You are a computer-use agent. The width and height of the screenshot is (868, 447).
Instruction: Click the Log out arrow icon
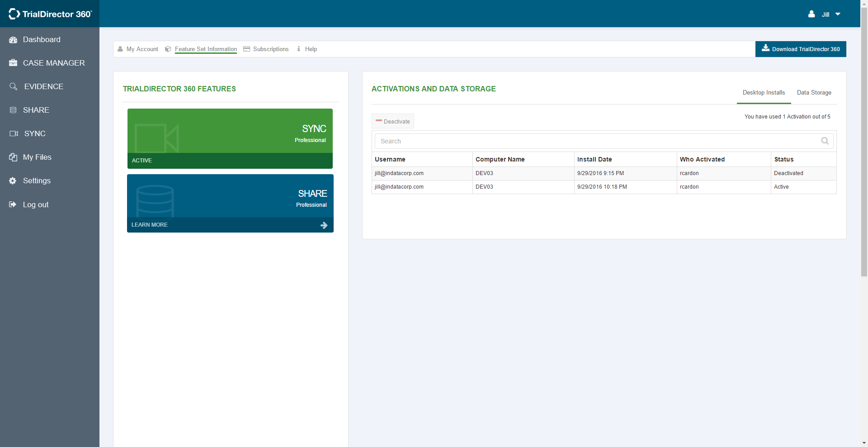[13, 204]
